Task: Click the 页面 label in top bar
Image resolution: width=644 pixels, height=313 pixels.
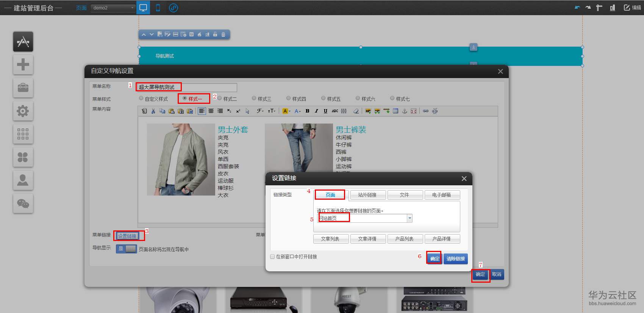Action: point(81,8)
